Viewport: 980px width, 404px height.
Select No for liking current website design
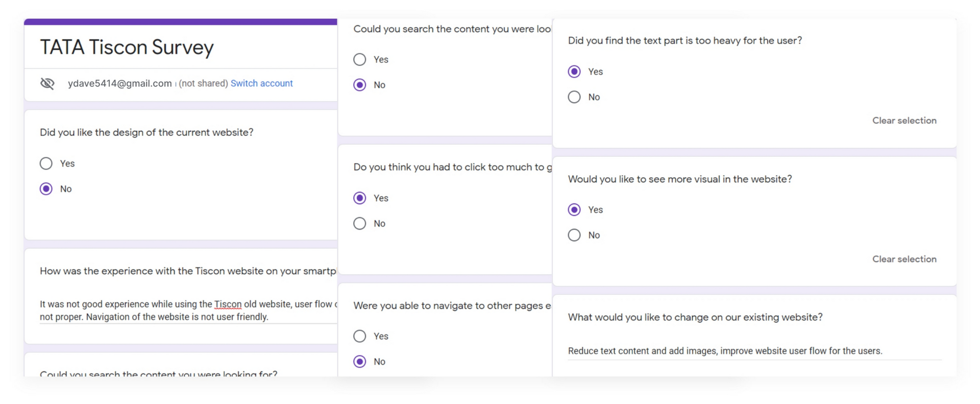[x=46, y=189]
